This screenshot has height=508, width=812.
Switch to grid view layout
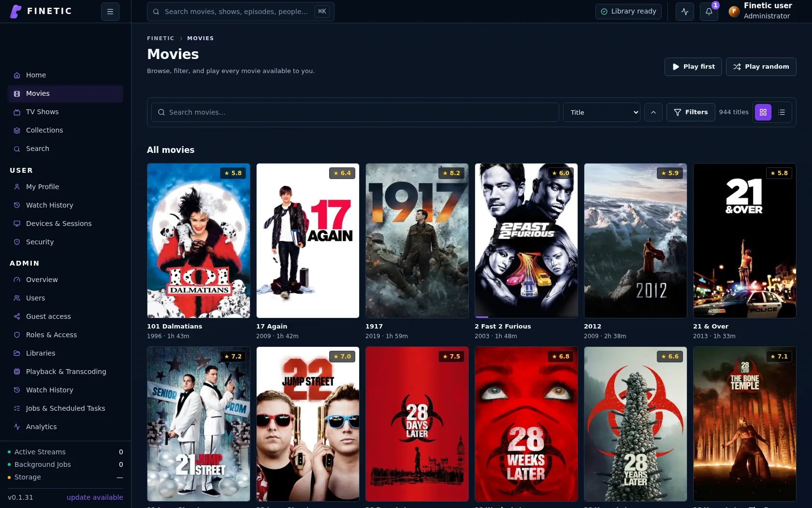pyautogui.click(x=763, y=112)
